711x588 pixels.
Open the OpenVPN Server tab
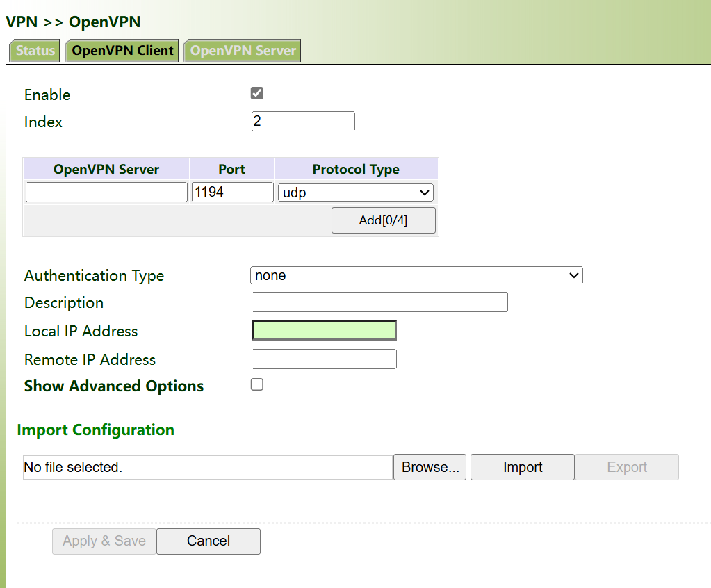coord(243,51)
